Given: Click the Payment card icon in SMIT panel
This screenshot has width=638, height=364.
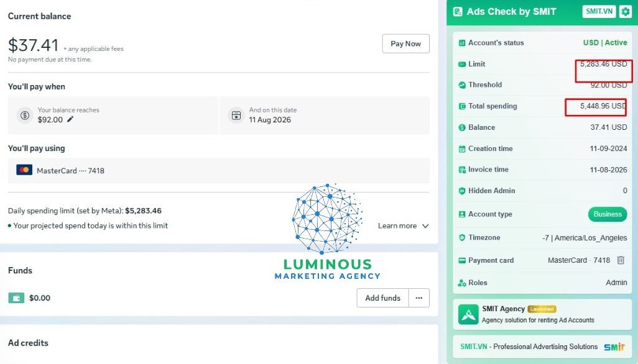Looking at the screenshot, I should coord(462,260).
